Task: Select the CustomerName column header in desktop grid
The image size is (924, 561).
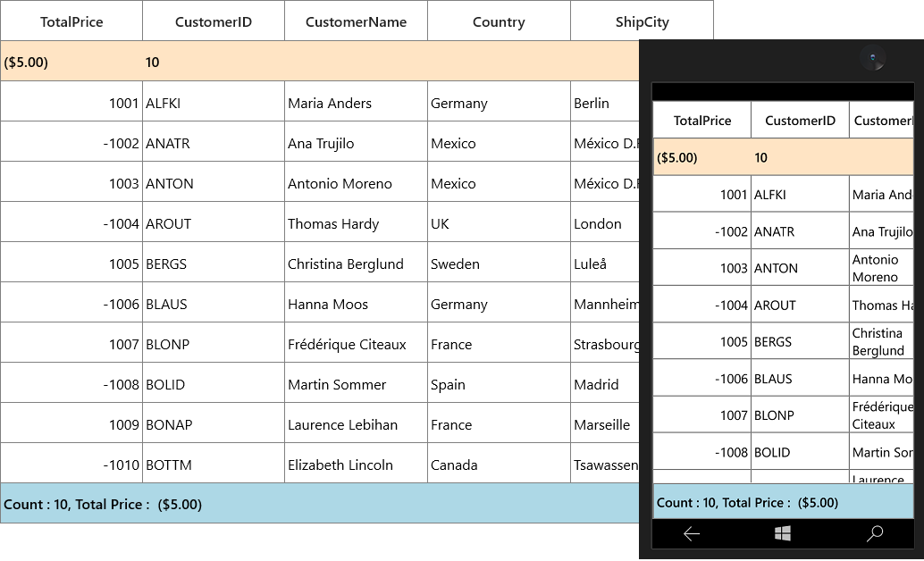Action: tap(356, 21)
